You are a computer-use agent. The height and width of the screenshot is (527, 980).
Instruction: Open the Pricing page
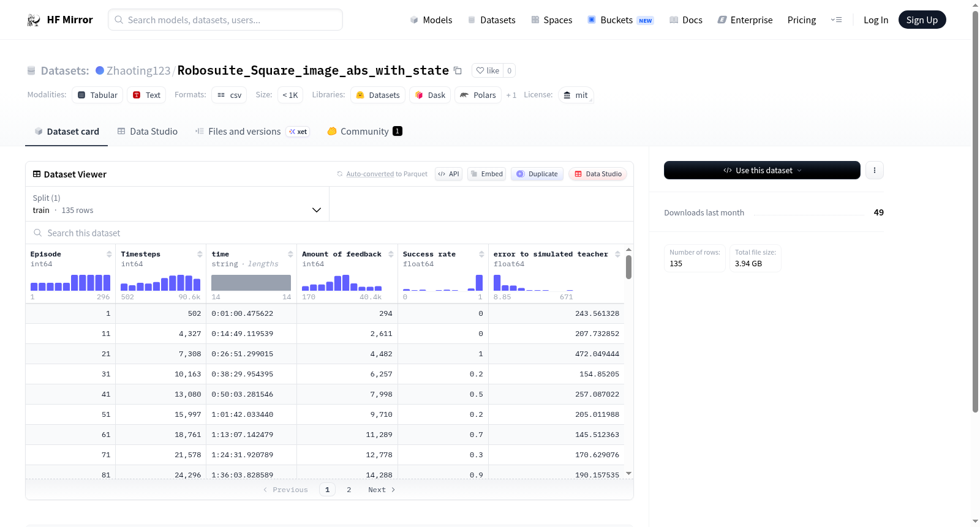click(802, 20)
